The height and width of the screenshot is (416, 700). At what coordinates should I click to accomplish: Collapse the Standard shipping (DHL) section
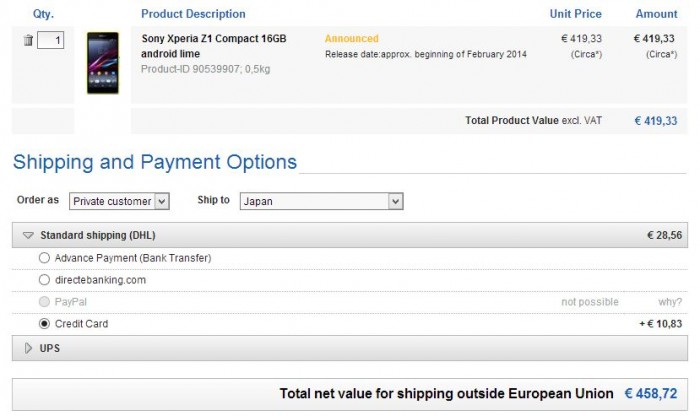click(x=28, y=236)
